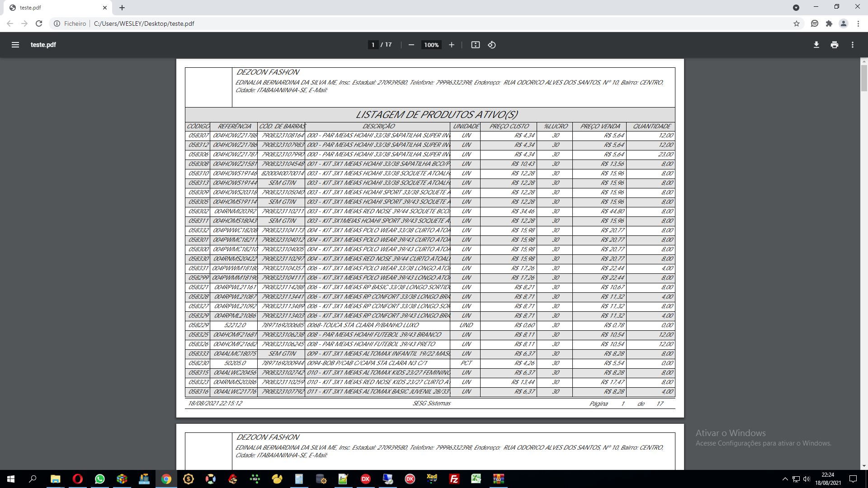This screenshot has width=868, height=488.
Task: Click the address bar URL
Action: coord(144,23)
